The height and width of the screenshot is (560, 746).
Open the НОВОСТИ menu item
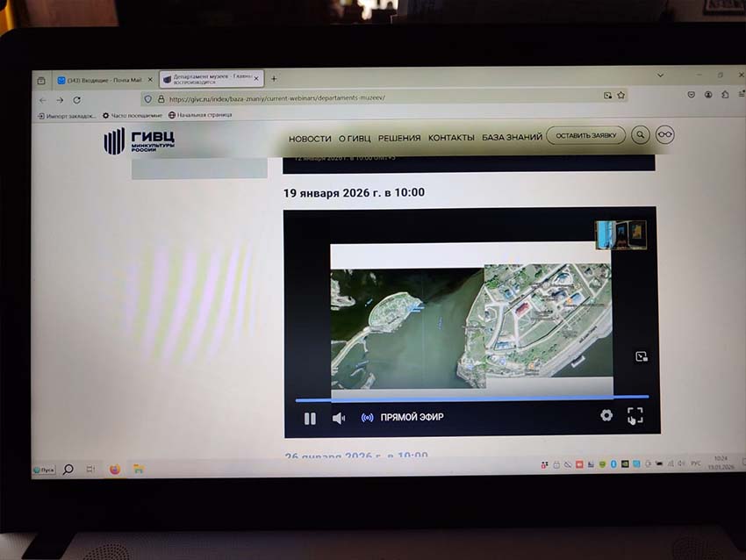tap(310, 138)
